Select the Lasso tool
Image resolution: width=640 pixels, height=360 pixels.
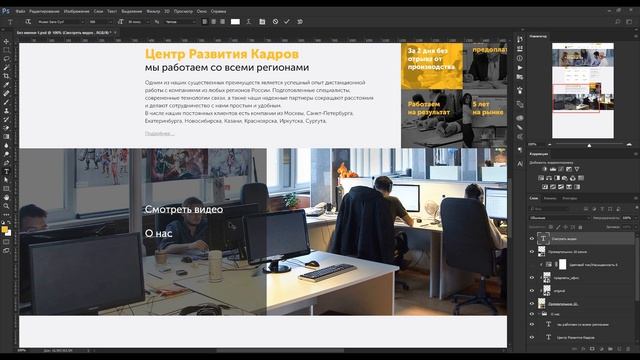(6, 59)
